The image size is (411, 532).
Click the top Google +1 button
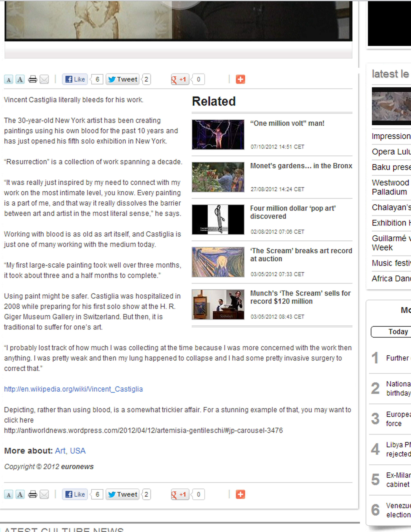pyautogui.click(x=180, y=79)
